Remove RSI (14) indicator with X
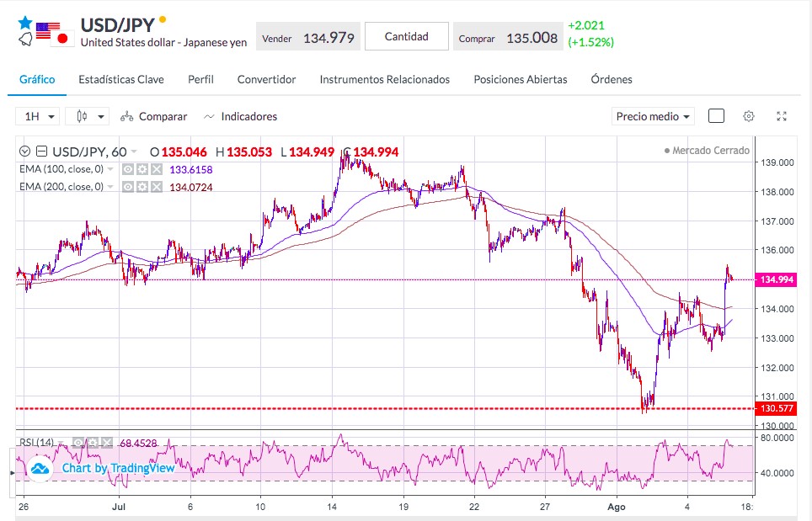 [x=107, y=443]
